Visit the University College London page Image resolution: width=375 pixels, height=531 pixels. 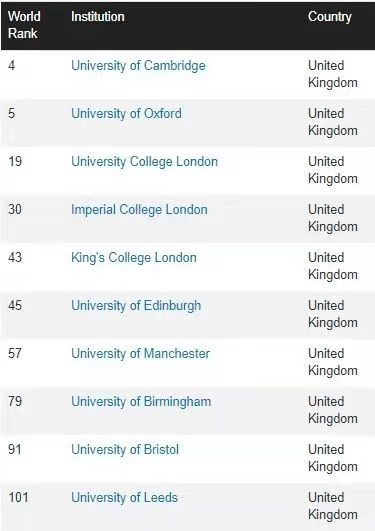click(x=144, y=162)
